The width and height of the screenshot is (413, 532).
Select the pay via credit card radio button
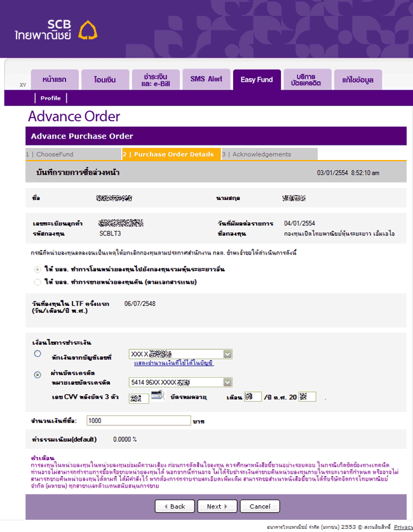pyautogui.click(x=37, y=375)
